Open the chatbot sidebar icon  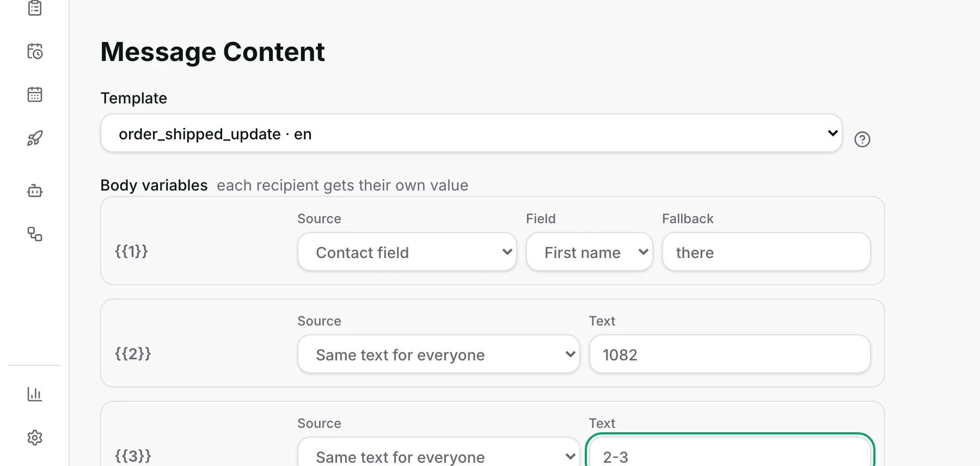tap(35, 191)
